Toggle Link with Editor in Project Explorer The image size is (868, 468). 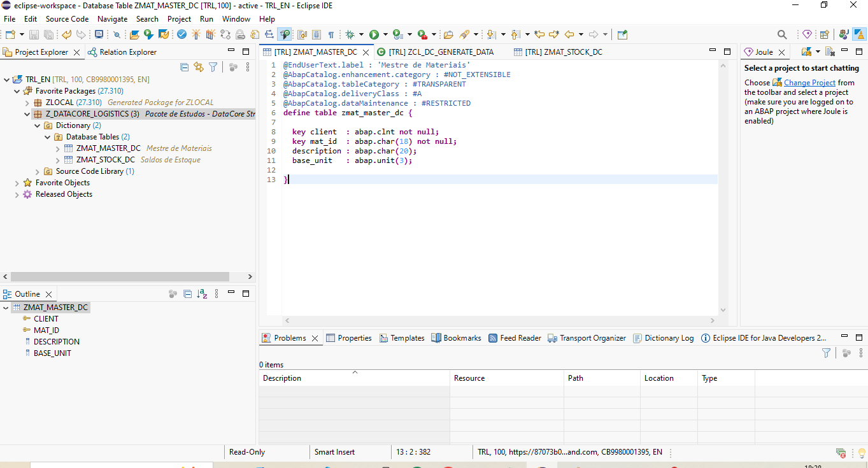[x=199, y=67]
